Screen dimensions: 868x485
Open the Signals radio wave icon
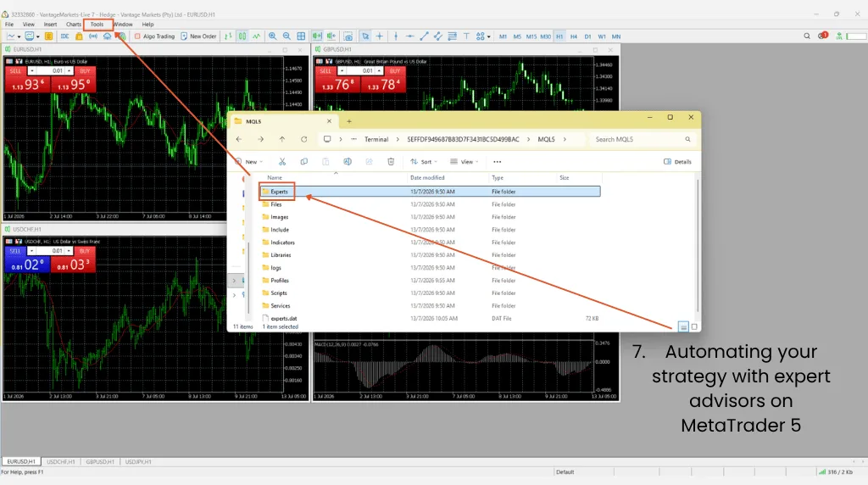93,36
